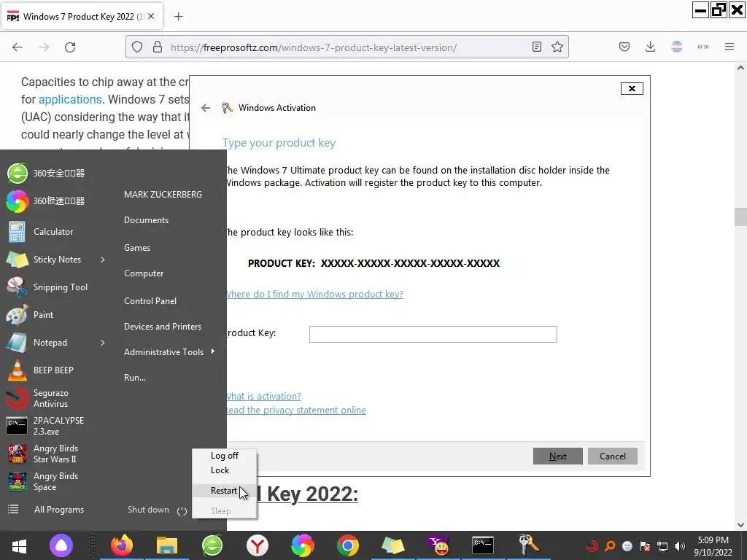The height and width of the screenshot is (560, 747).
Task: Go back in Windows Activation wizard
Action: point(206,108)
